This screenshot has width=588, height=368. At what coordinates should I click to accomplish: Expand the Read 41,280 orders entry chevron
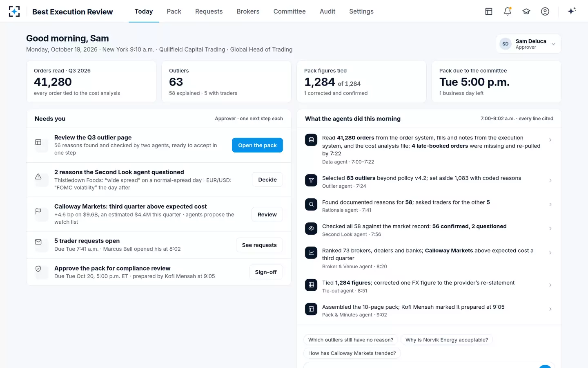(x=550, y=140)
